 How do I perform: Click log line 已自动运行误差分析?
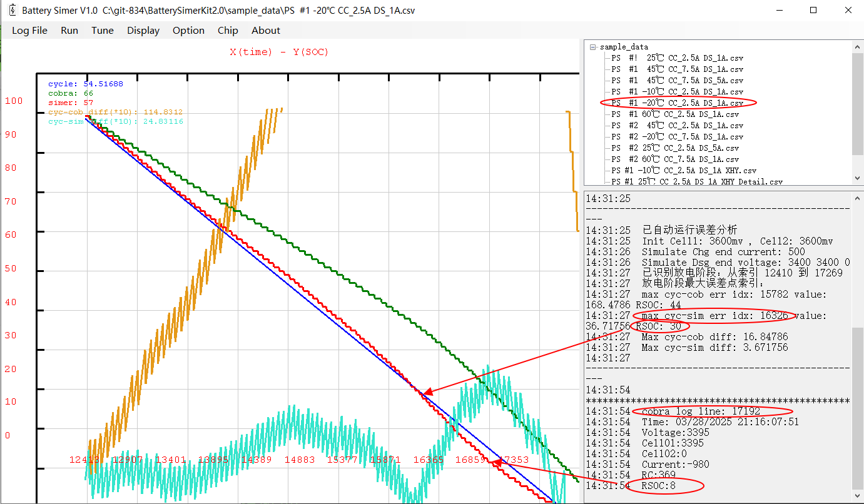[662, 230]
